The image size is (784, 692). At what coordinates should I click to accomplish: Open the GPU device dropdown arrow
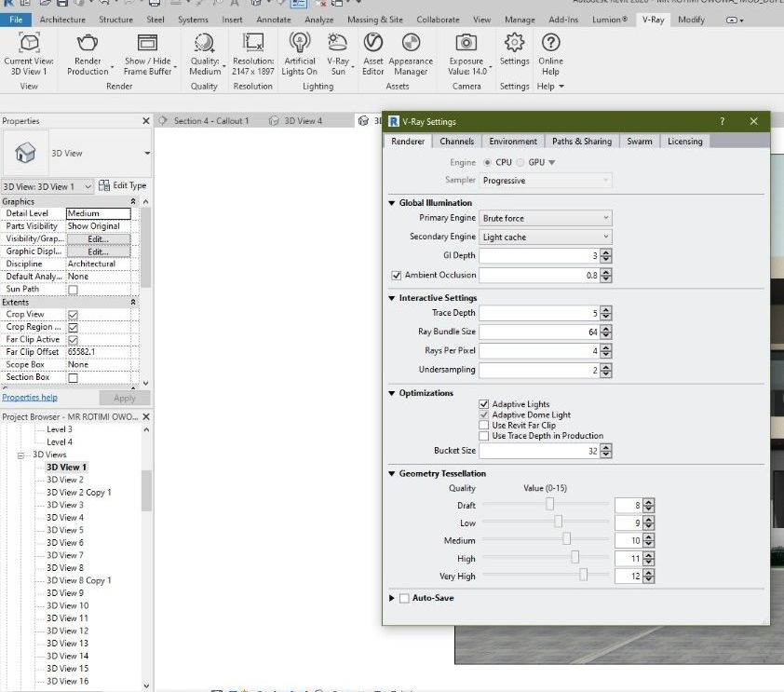[x=552, y=162]
